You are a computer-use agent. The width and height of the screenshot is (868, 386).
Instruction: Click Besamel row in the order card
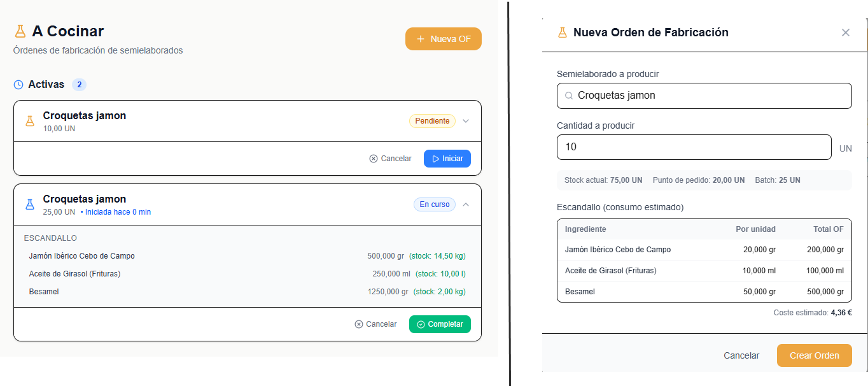247,292
